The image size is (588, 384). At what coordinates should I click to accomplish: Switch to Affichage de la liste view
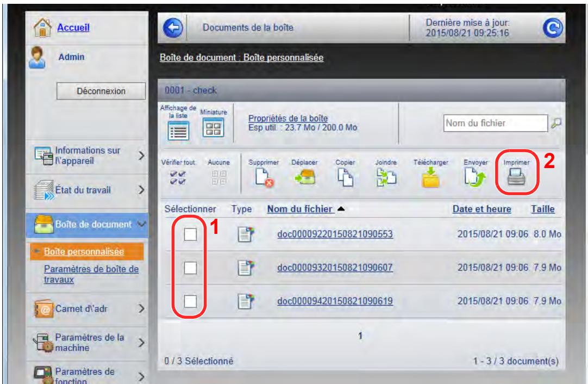pyautogui.click(x=178, y=132)
